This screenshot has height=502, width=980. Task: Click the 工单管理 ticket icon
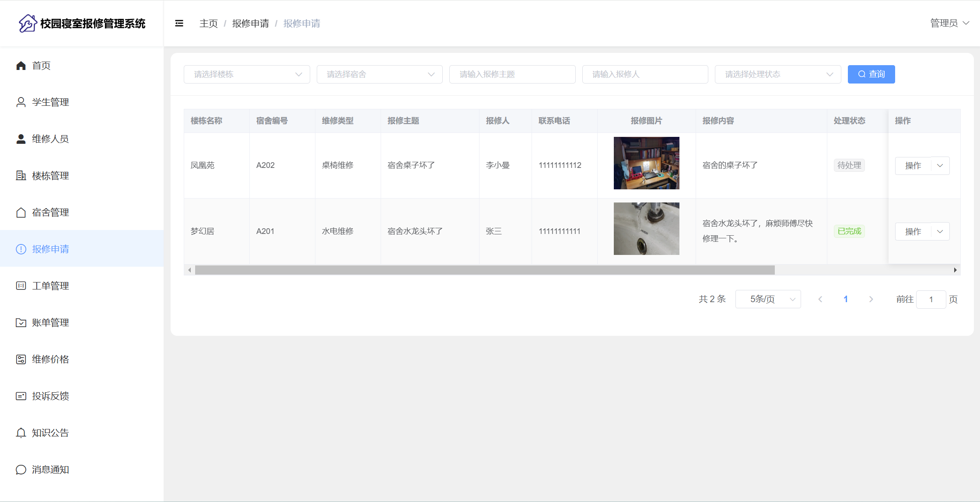(x=21, y=286)
